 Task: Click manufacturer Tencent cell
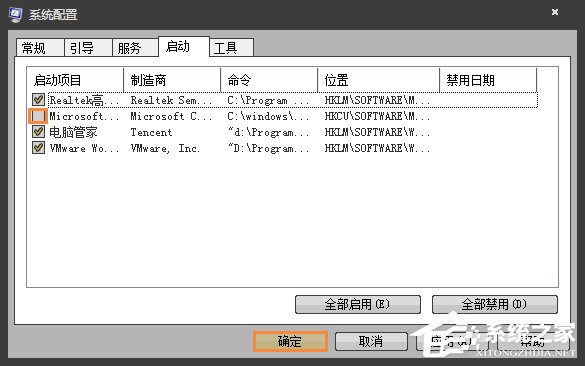(x=151, y=132)
